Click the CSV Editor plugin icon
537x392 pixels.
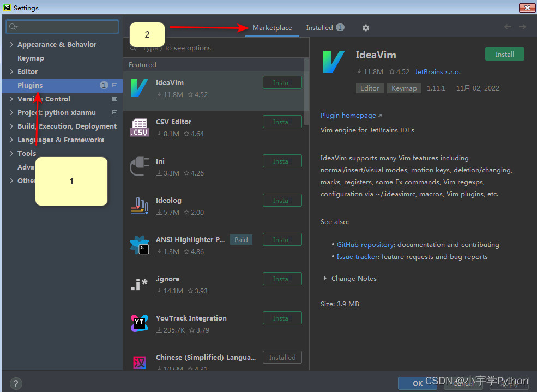[x=140, y=127]
